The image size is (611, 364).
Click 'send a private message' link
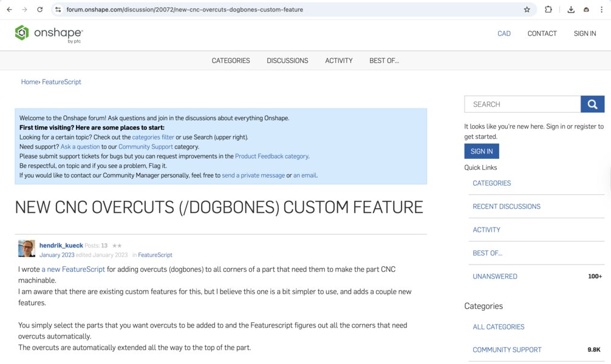(253, 175)
